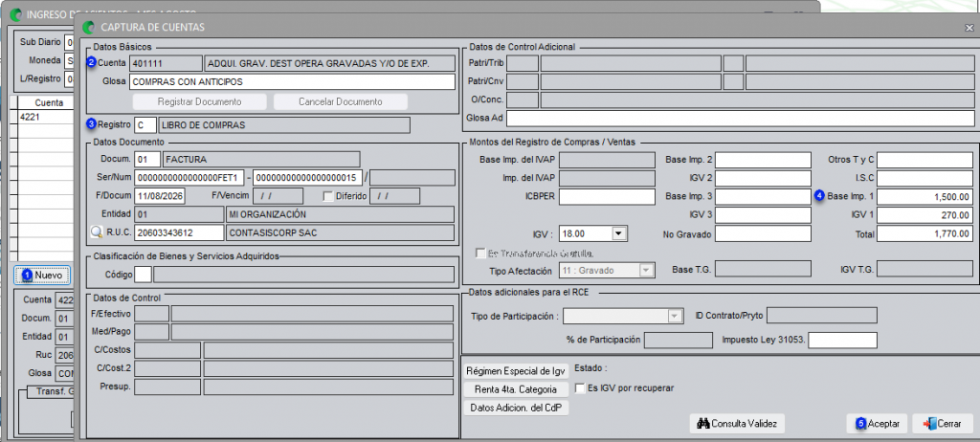Click the binoculars icon on Consulta Validez
The height and width of the screenshot is (442, 980).
pyautogui.click(x=703, y=423)
